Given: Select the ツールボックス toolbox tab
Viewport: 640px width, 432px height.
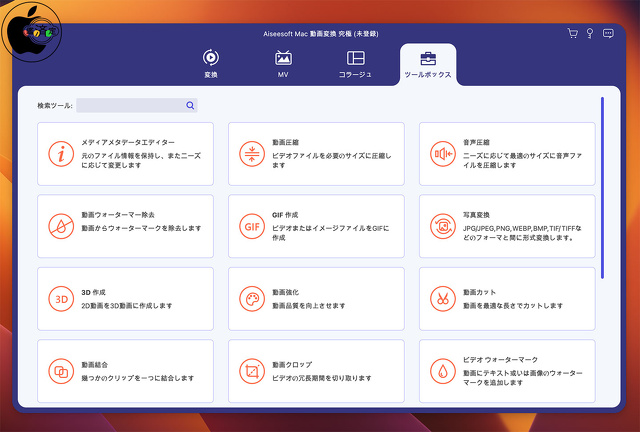Looking at the screenshot, I should [428, 65].
